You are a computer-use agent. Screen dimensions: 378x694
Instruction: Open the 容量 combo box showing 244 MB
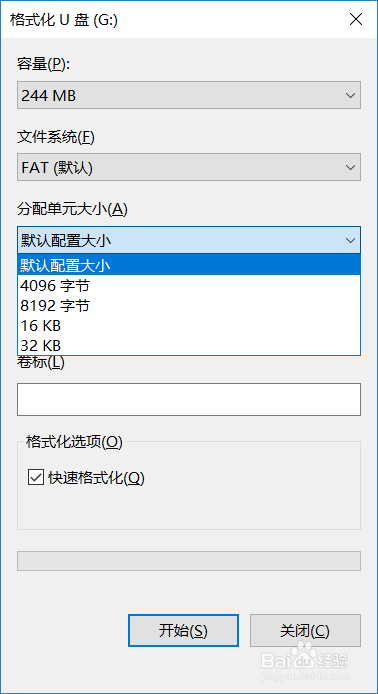(189, 95)
